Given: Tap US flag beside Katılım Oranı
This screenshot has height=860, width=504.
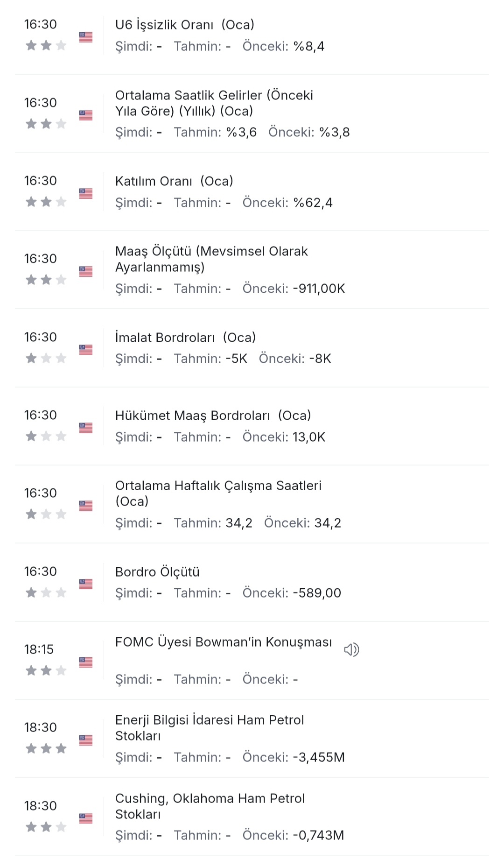Looking at the screenshot, I should (x=86, y=193).
